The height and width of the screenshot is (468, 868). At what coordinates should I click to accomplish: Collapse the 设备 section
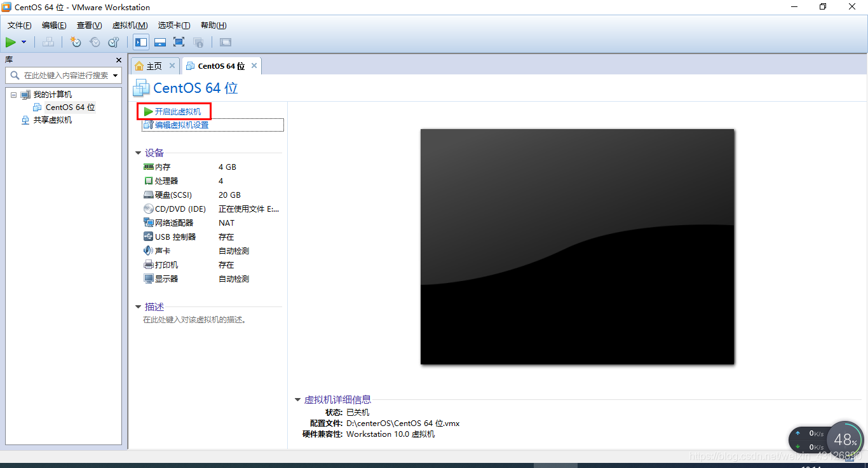click(x=138, y=153)
